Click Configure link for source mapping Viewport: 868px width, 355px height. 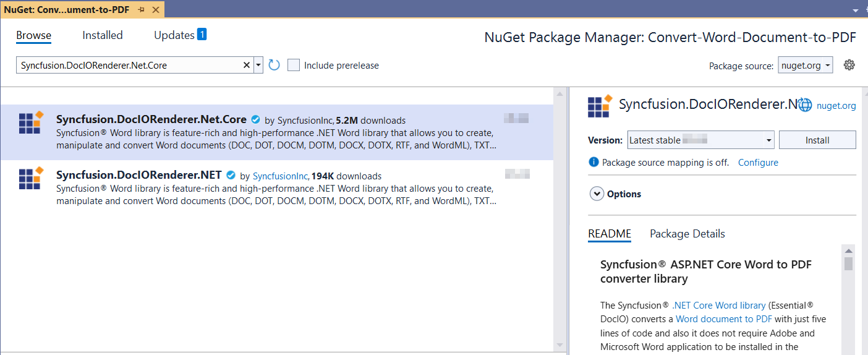(758, 163)
